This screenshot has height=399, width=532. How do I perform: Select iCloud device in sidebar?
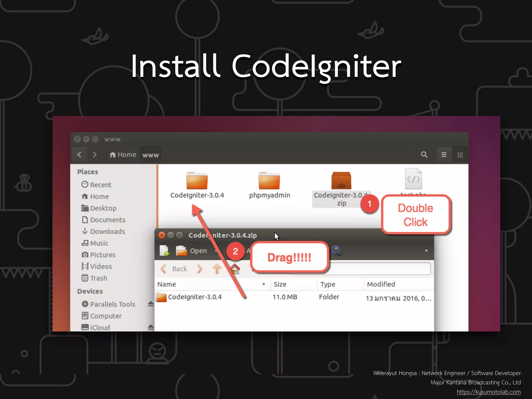click(96, 327)
